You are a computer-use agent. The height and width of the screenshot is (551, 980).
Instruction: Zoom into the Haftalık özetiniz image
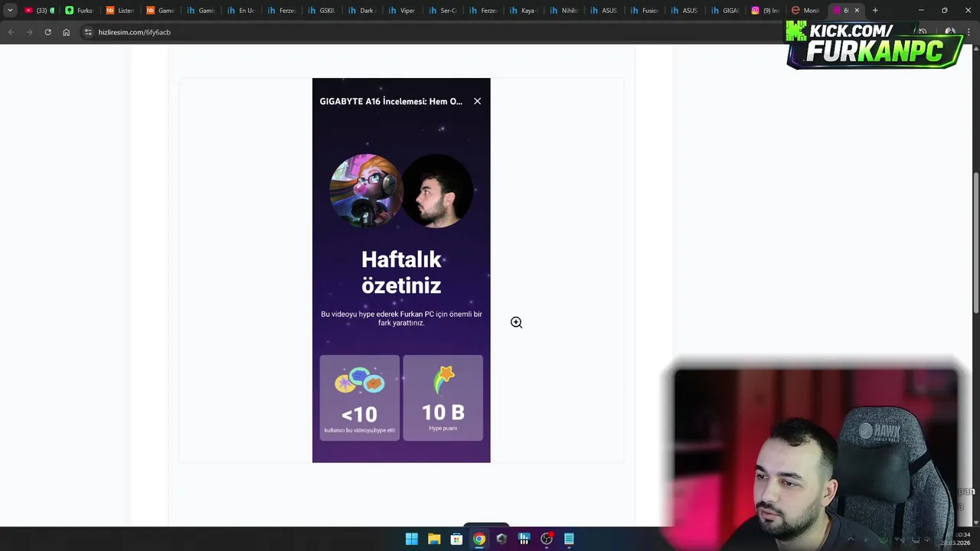click(x=401, y=270)
